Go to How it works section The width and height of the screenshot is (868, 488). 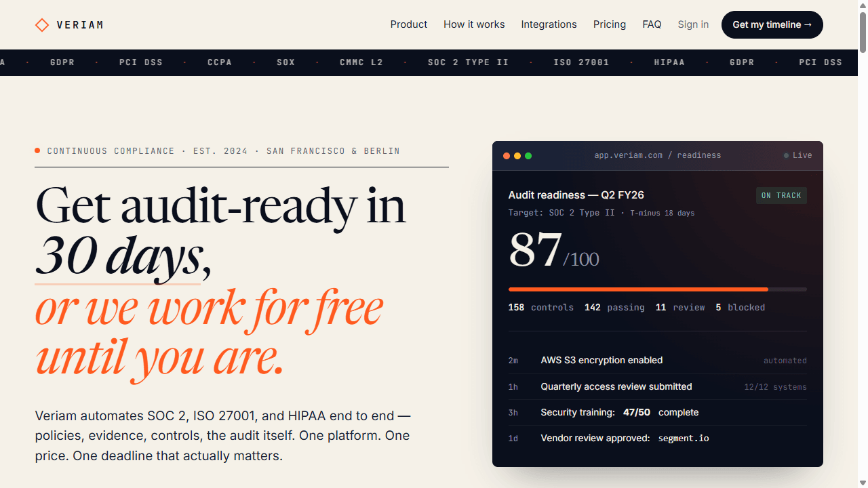click(474, 24)
